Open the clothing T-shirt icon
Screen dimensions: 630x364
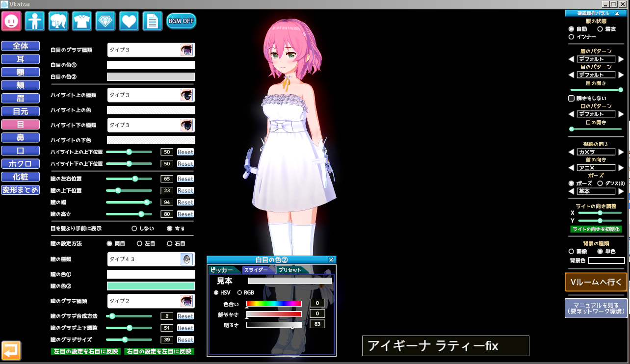coord(82,21)
